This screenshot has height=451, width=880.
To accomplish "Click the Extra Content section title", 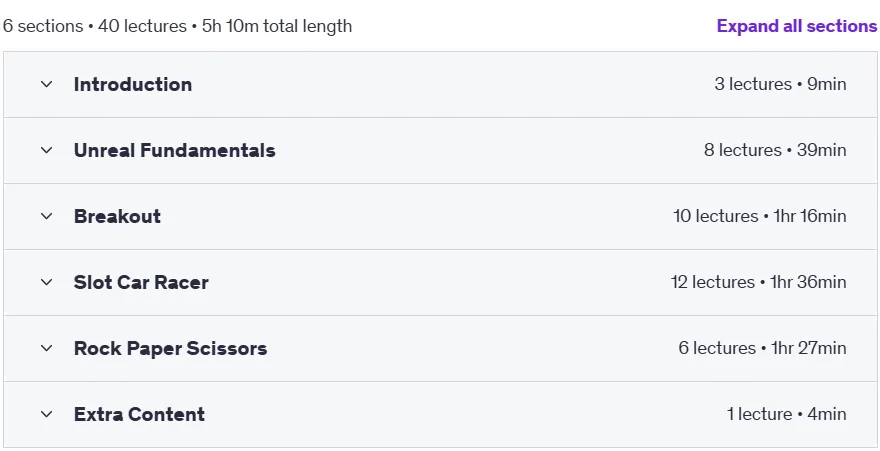I will pos(139,414).
